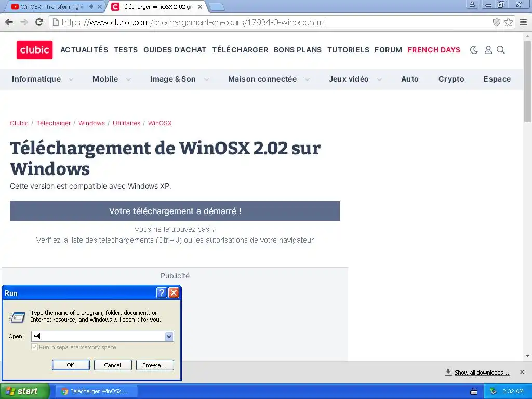Click the Windows breadcrumb link
This screenshot has width=532, height=399.
tap(91, 123)
